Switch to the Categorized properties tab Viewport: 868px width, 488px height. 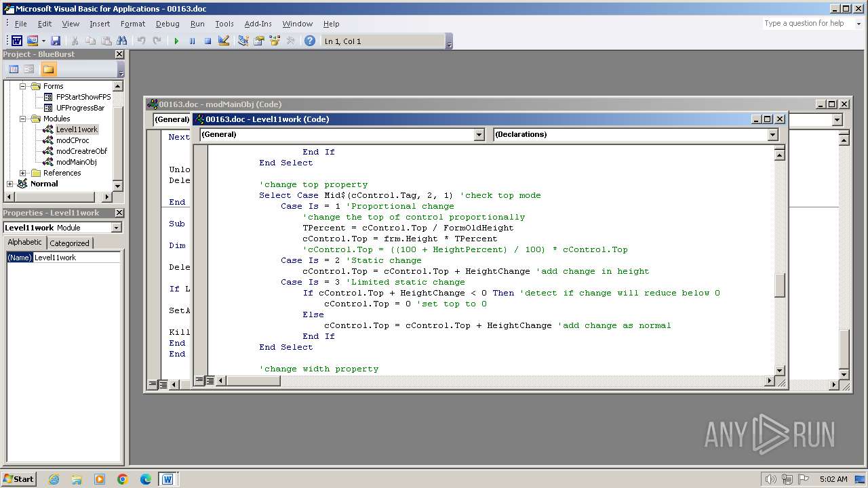[x=69, y=243]
